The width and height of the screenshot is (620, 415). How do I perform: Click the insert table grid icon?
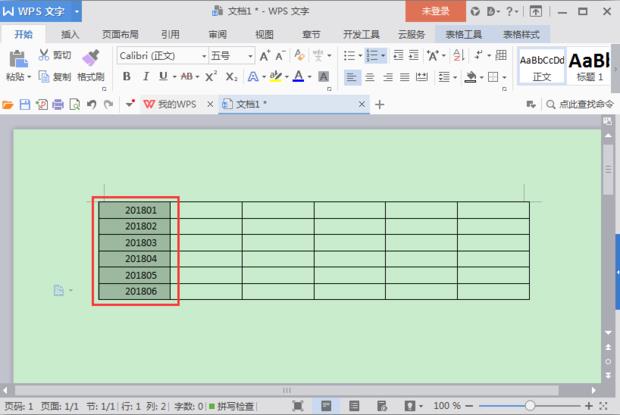click(501, 55)
